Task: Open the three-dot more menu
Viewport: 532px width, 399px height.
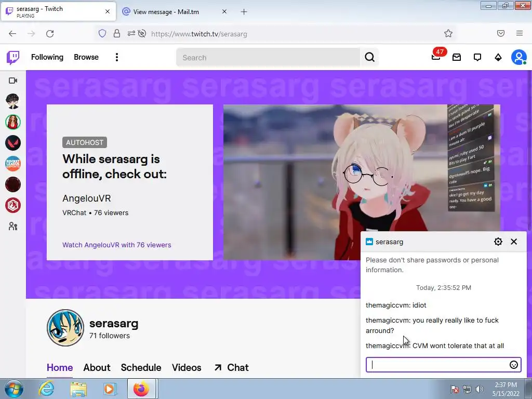Action: (x=117, y=57)
